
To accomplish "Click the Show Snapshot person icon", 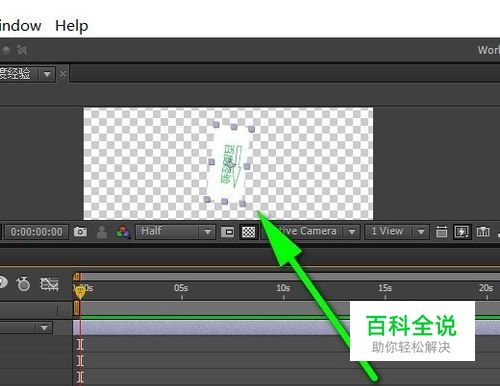I will click(102, 232).
